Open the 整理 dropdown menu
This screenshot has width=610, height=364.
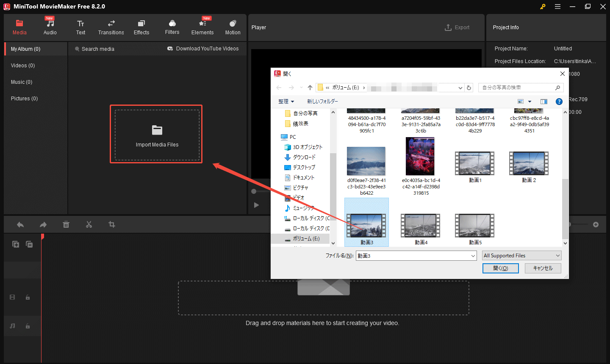[x=286, y=102]
